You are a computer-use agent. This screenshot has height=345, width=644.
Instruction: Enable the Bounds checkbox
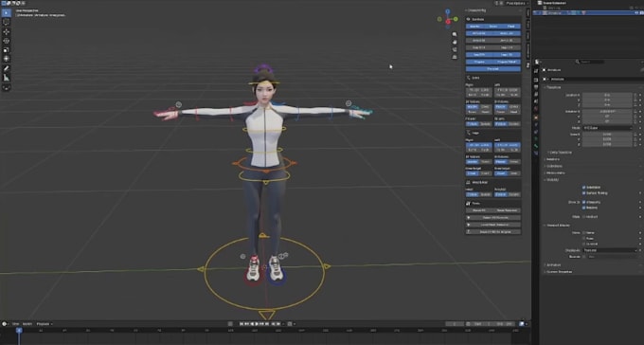click(583, 257)
